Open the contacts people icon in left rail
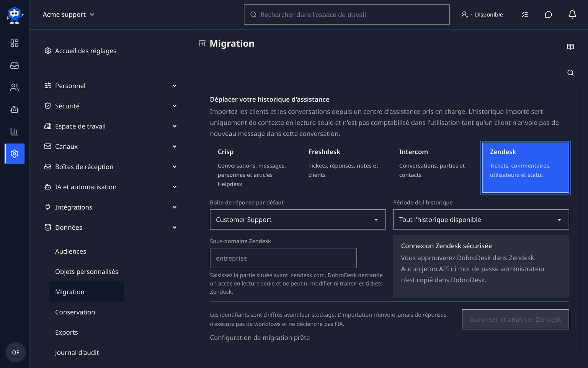Viewport: 588px width, 368px height. click(x=15, y=87)
